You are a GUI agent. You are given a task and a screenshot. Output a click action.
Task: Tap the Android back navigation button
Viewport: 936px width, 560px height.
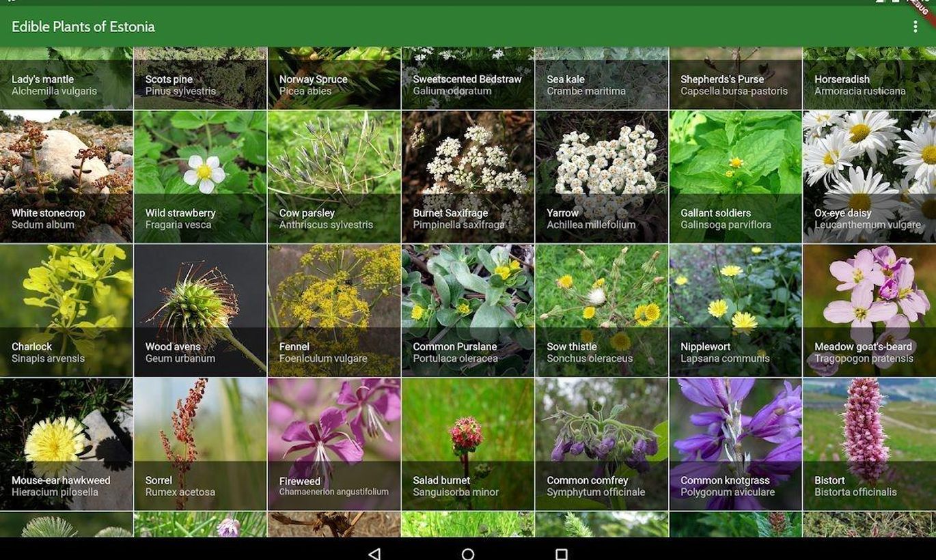374,554
